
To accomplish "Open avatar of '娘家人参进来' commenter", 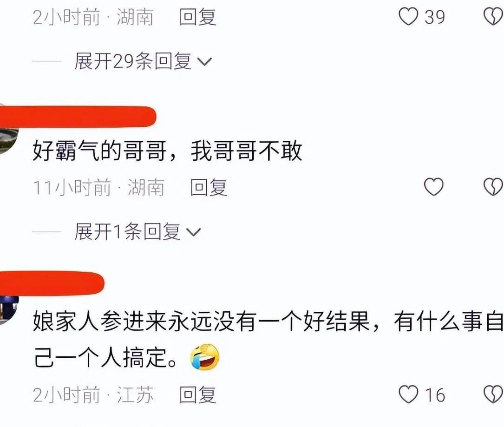I will (x=8, y=309).
